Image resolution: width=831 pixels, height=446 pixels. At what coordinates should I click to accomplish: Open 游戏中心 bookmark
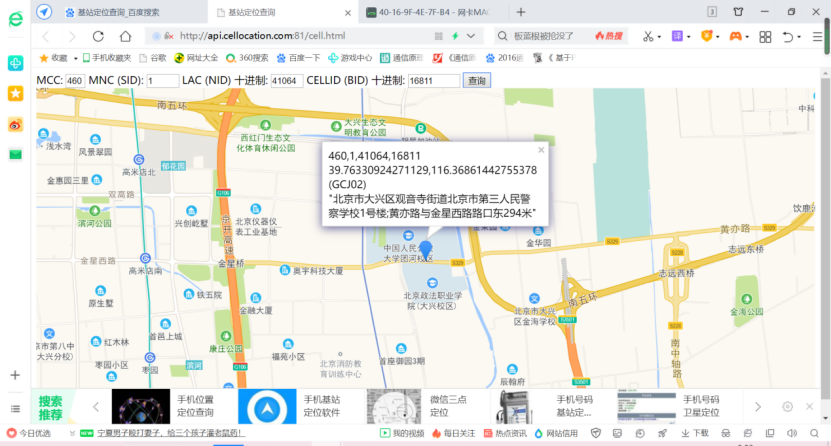[x=350, y=58]
